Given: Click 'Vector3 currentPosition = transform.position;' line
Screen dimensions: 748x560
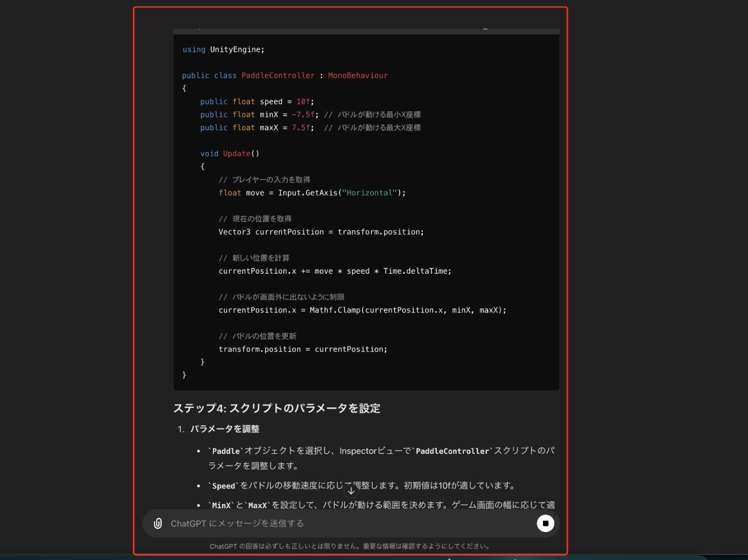Looking at the screenshot, I should click(321, 231).
